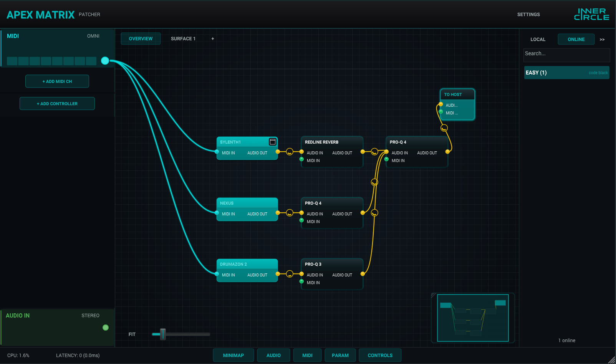Add a new surface tab with plus
This screenshot has width=616, height=364.
pos(213,39)
